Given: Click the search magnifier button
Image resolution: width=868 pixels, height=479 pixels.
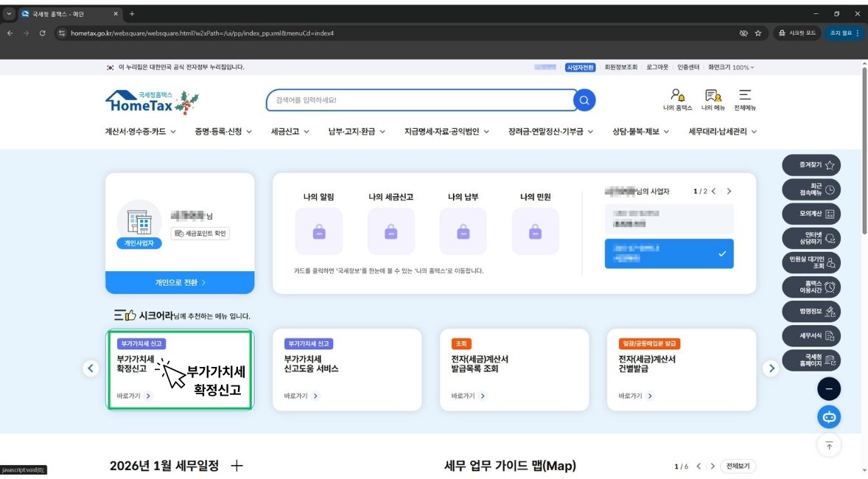Looking at the screenshot, I should point(584,100).
